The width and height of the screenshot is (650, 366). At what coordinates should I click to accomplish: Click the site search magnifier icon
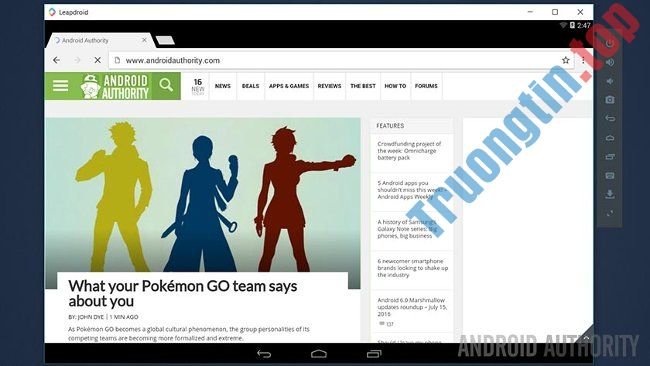166,85
